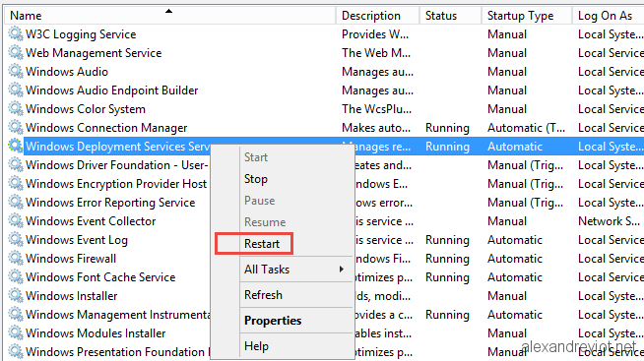Click gear icon for Windows Management Instrumentation
Screen dimensions: 644x361
[x=16, y=314]
